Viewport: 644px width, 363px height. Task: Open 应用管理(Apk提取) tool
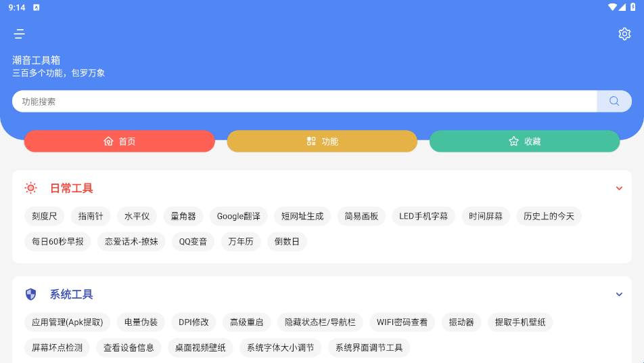pos(67,322)
